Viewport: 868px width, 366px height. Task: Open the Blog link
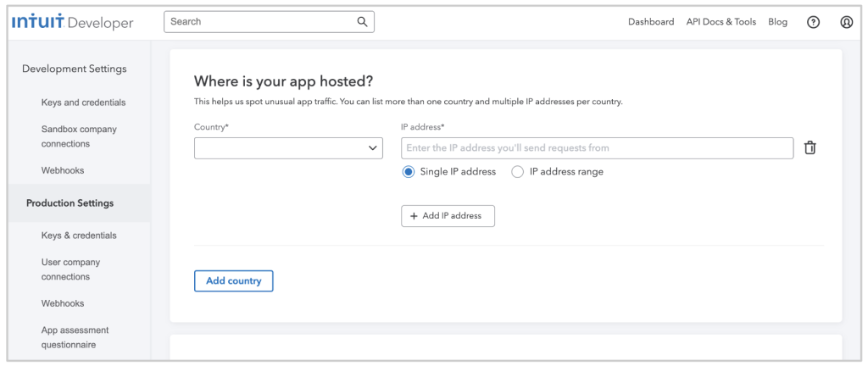[778, 22]
